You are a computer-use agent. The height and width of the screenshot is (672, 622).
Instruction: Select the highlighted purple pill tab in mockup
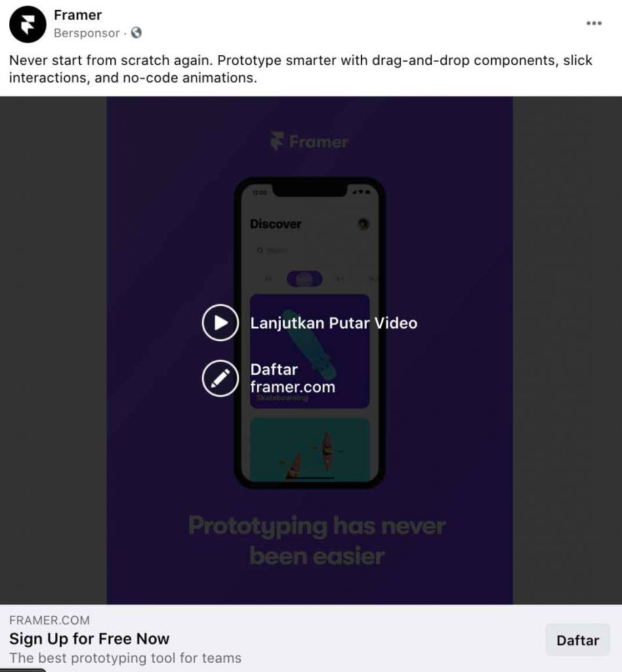pos(304,279)
